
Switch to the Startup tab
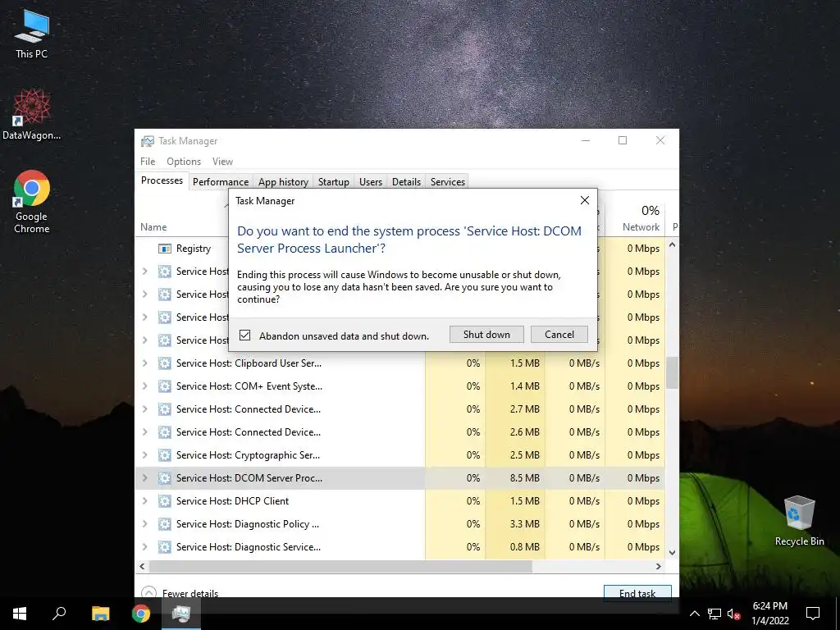(334, 181)
